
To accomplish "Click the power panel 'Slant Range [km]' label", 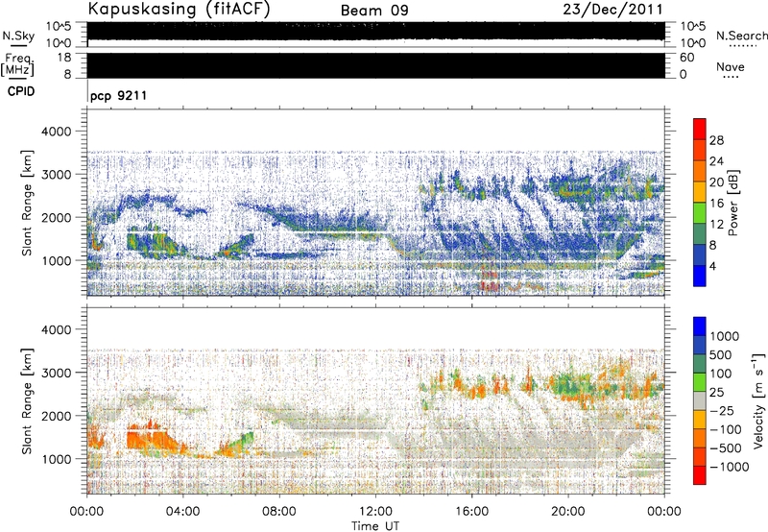I will point(27,203).
